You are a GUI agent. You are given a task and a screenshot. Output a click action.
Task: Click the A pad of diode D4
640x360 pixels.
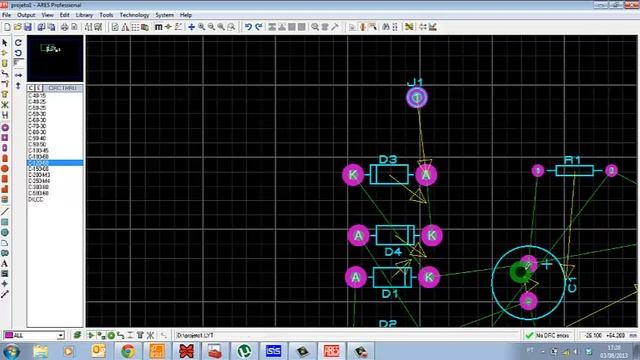point(358,236)
